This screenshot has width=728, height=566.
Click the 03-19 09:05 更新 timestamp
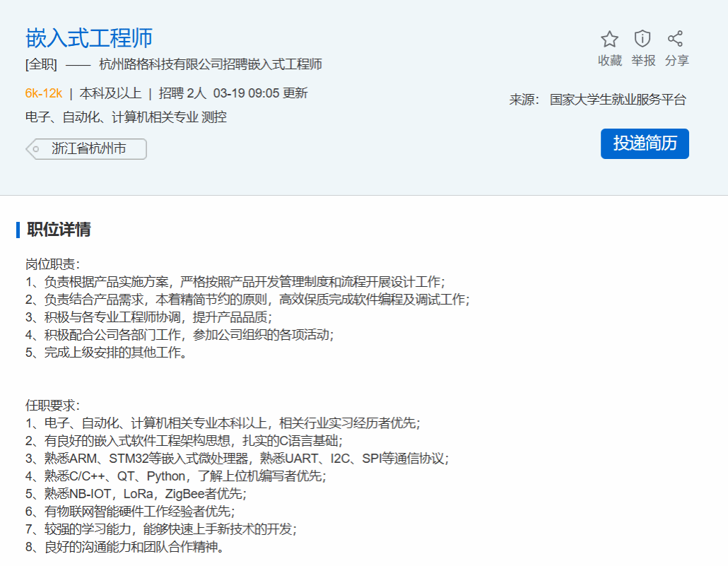coord(260,93)
